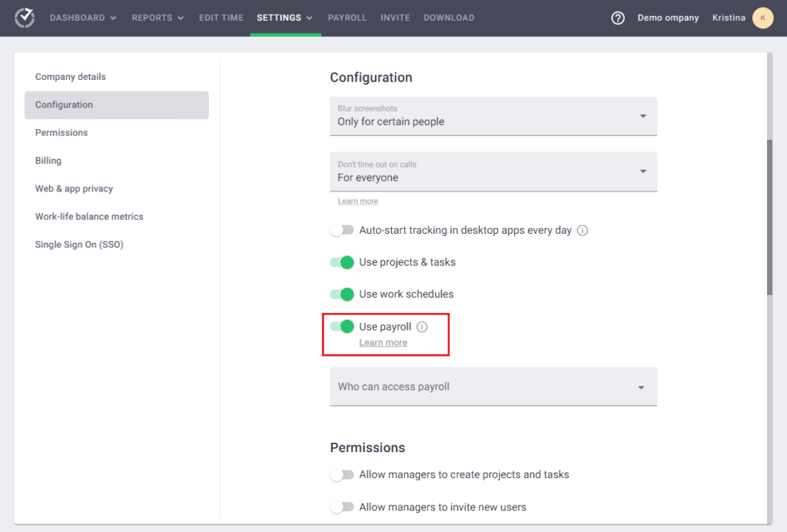Image resolution: width=787 pixels, height=532 pixels.
Task: Open the help question mark icon
Action: coord(617,17)
